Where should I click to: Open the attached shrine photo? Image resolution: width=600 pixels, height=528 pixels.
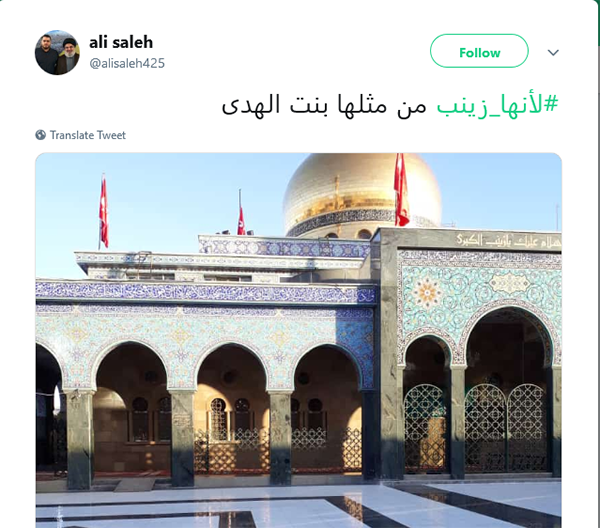(298, 341)
